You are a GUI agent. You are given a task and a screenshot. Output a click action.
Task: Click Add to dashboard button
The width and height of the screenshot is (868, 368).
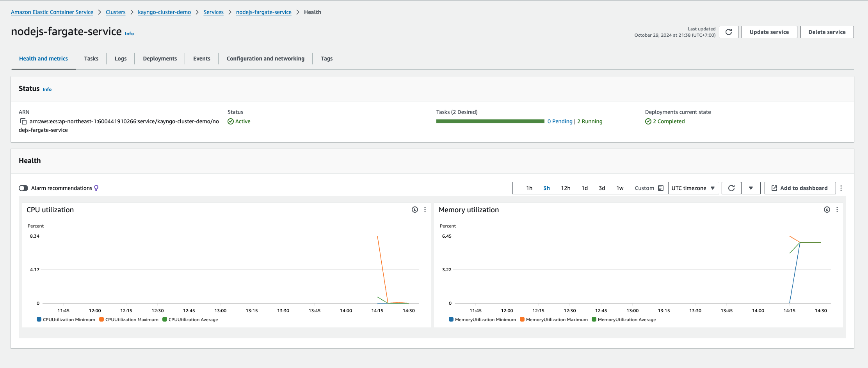pyautogui.click(x=800, y=188)
